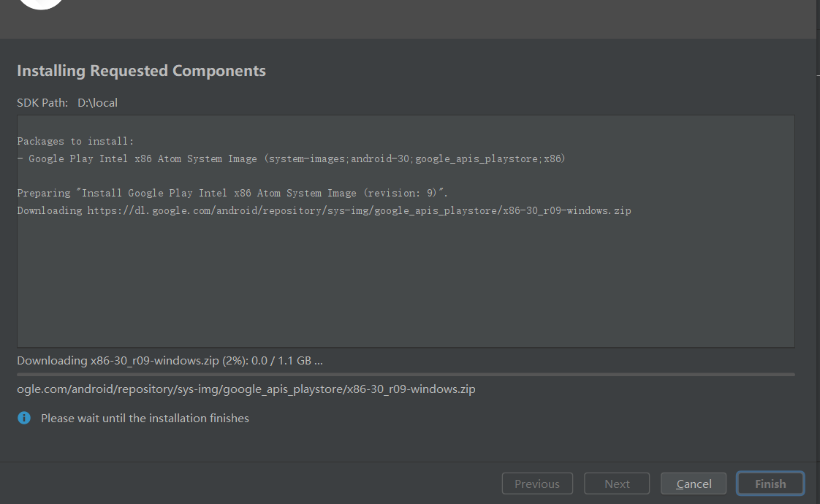Click the Downloading https://dl.google.com log line
820x504 pixels.
(x=324, y=210)
